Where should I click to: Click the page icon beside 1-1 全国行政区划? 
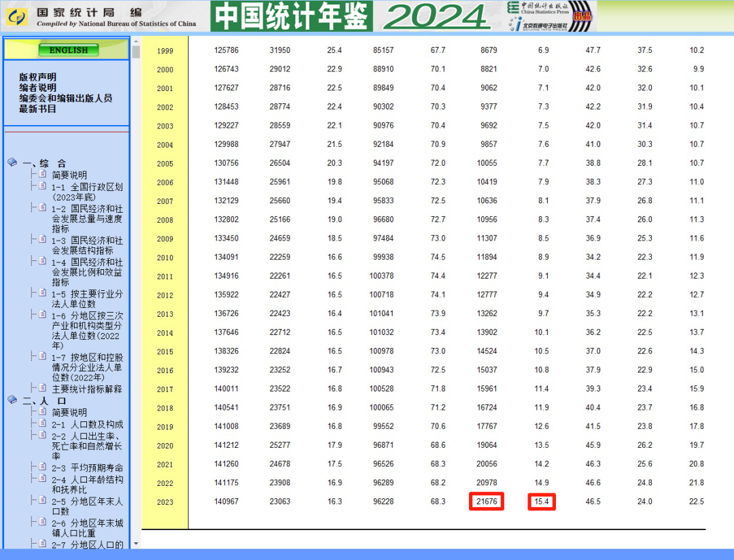(42, 186)
